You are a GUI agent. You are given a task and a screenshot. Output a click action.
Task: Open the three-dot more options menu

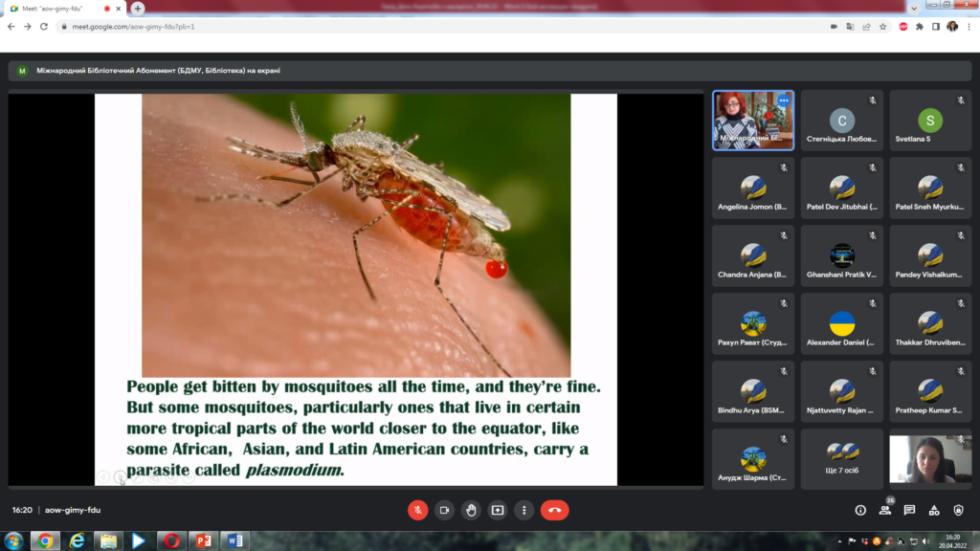[x=523, y=510]
